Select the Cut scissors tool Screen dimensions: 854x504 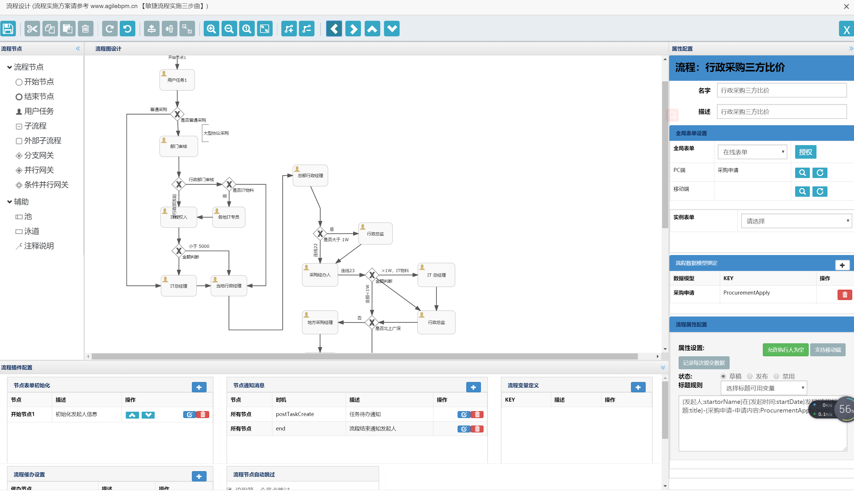(x=32, y=29)
